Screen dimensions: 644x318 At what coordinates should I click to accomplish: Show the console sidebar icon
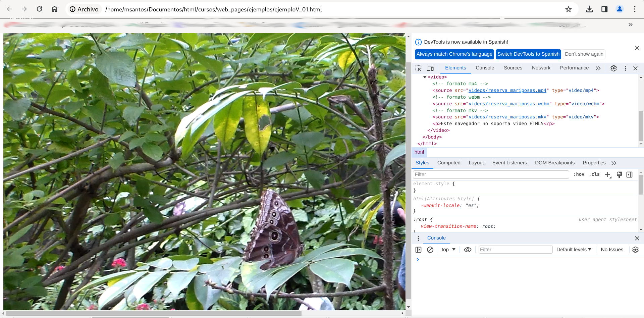418,250
